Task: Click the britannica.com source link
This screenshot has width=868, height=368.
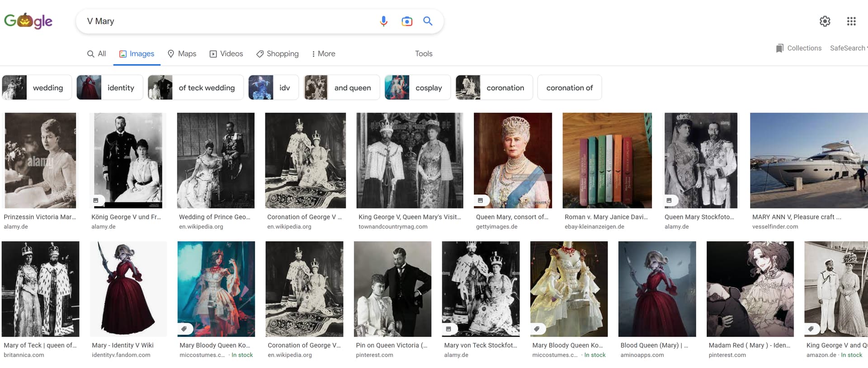Action: (x=24, y=355)
